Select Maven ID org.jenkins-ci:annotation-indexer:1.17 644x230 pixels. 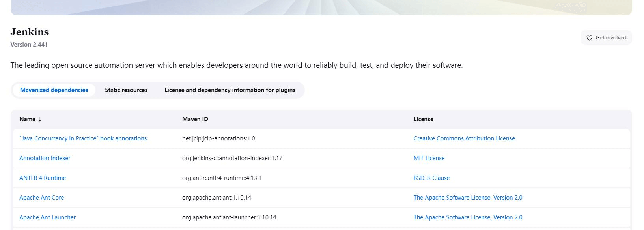click(x=232, y=158)
